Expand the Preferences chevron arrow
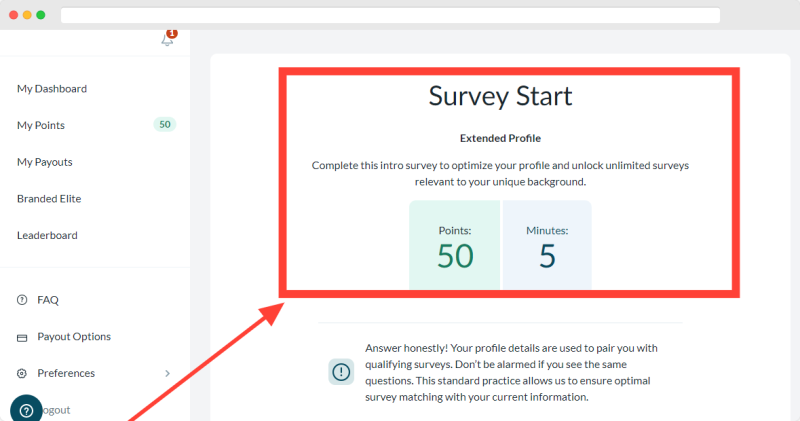The height and width of the screenshot is (421, 800). 167,374
